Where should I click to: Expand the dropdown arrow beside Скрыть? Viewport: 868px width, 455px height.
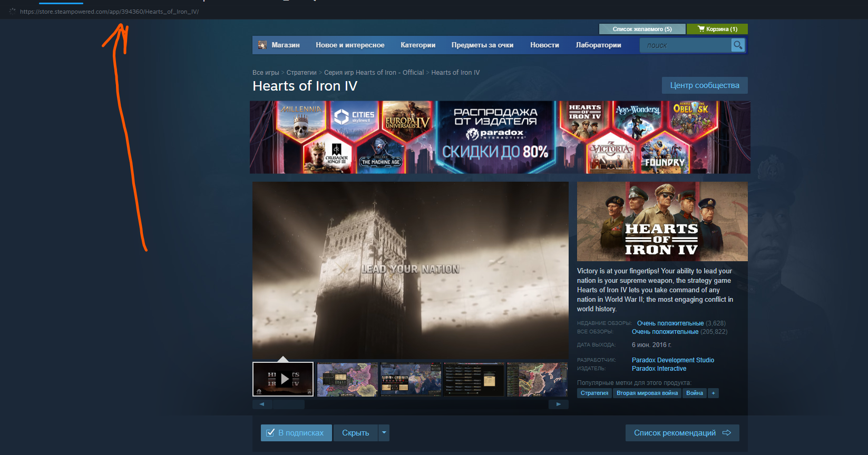point(384,433)
